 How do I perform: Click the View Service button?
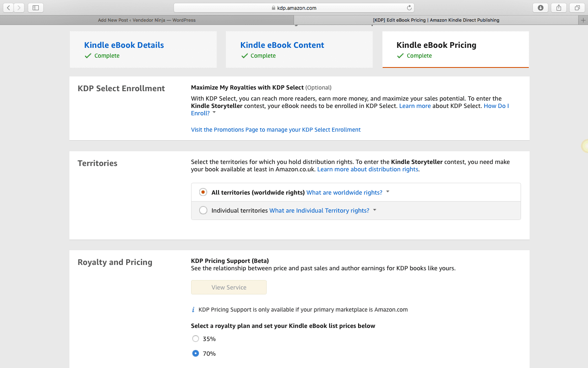coord(229,287)
